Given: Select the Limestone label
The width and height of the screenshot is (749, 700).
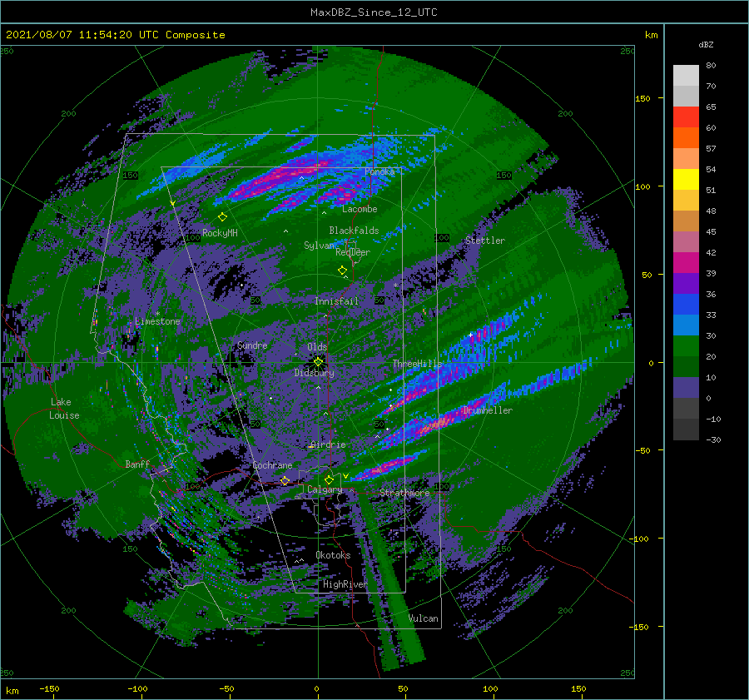Looking at the screenshot, I should tap(157, 321).
